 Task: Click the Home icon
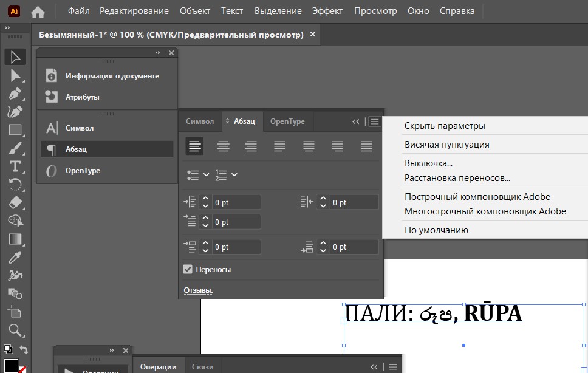coord(38,12)
